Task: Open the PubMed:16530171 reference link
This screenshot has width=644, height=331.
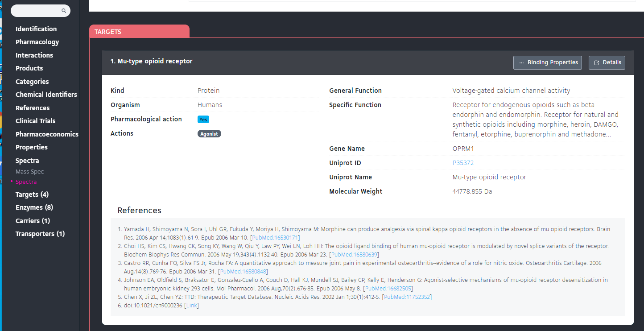Action: [x=275, y=238]
